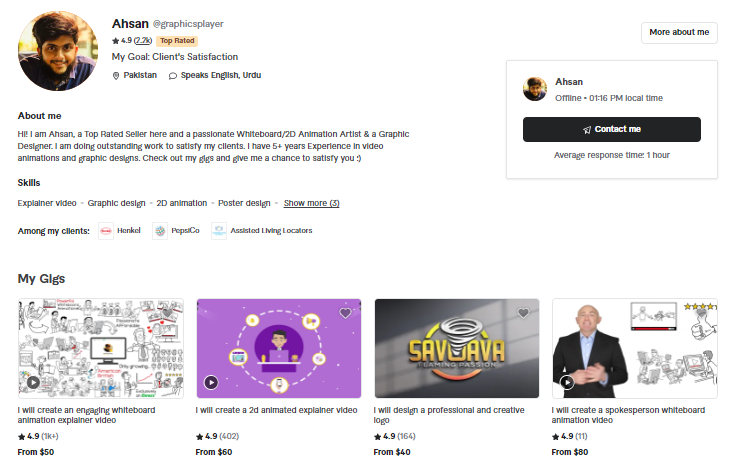This screenshot has height=459, width=739.
Task: Open the engaging whiteboard animation explainer gig title
Action: tap(86, 415)
